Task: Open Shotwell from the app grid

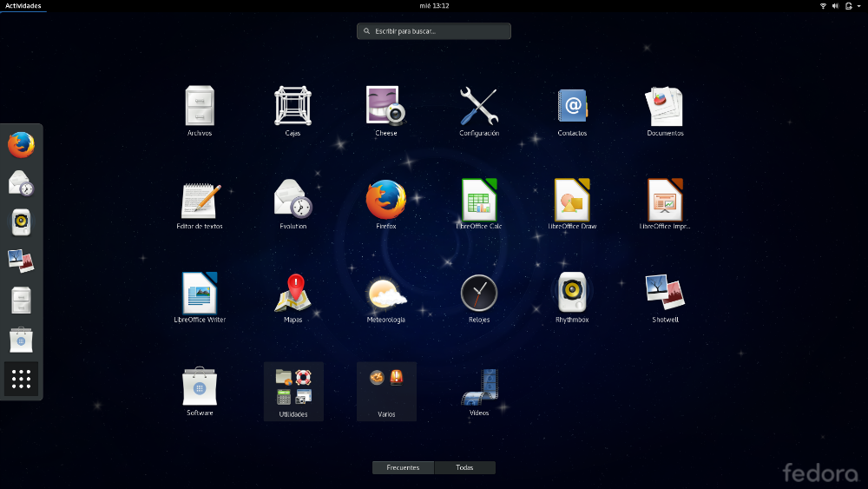Action: pyautogui.click(x=665, y=297)
